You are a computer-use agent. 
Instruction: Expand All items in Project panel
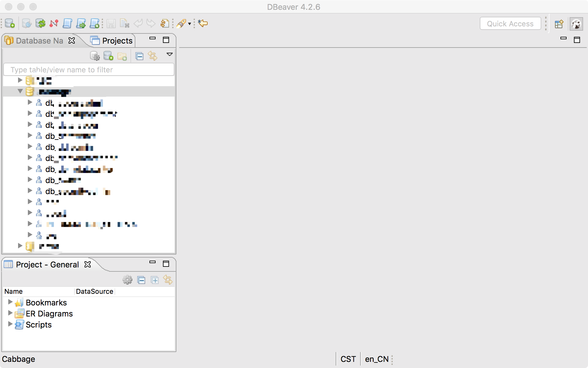(x=155, y=280)
